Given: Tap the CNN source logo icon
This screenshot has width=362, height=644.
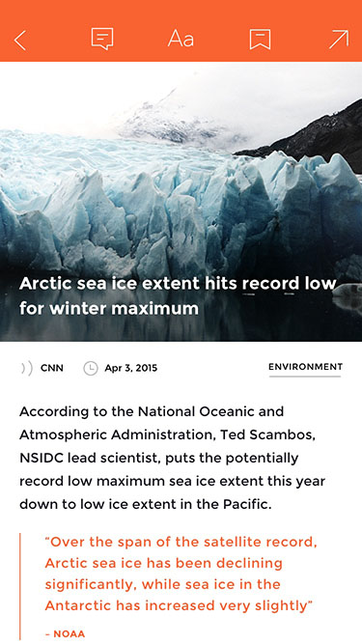Looking at the screenshot, I should tap(27, 368).
